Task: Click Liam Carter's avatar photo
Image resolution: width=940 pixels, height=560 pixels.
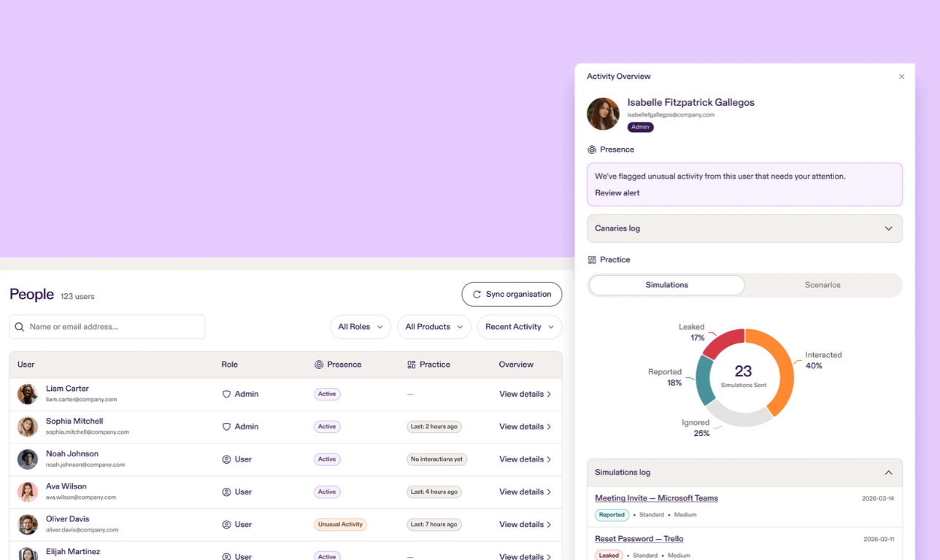Action: click(28, 394)
